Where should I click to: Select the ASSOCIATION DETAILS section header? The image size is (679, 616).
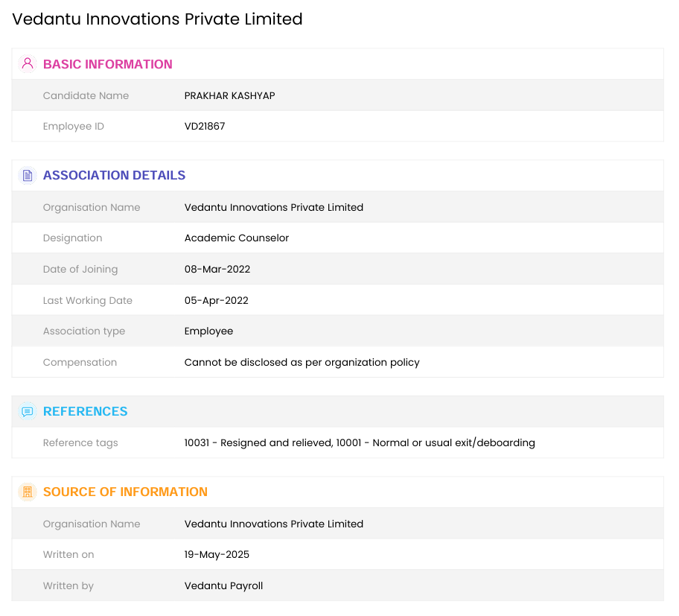[114, 176]
